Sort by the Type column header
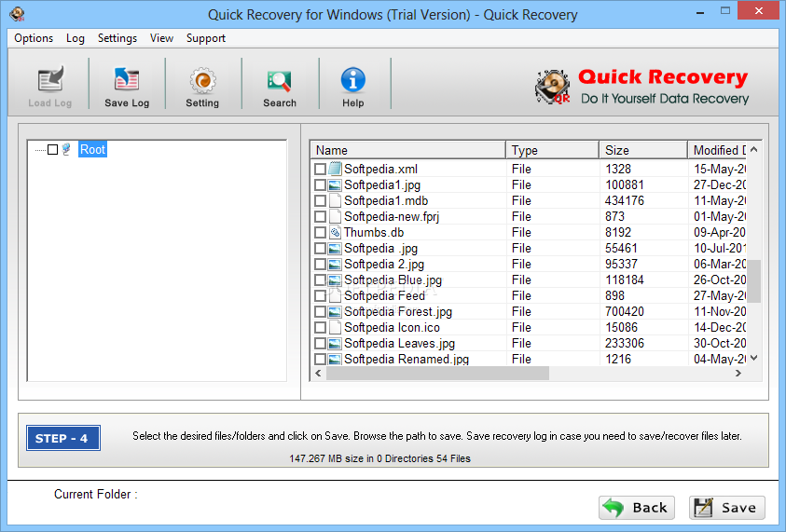 point(552,150)
